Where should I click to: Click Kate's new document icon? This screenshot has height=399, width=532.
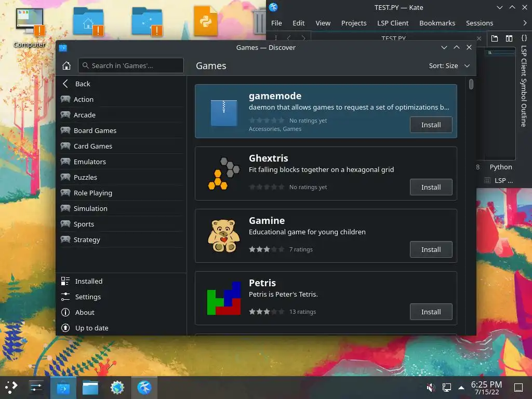[x=495, y=38]
